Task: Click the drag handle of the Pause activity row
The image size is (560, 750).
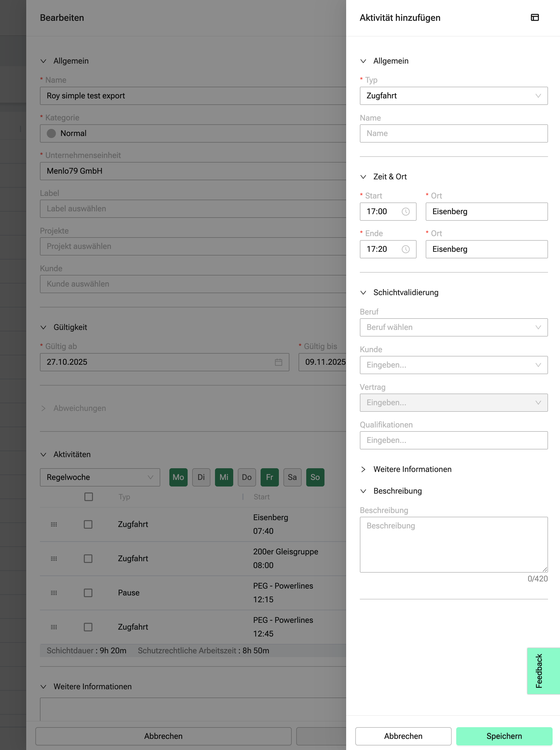Action: [x=54, y=593]
